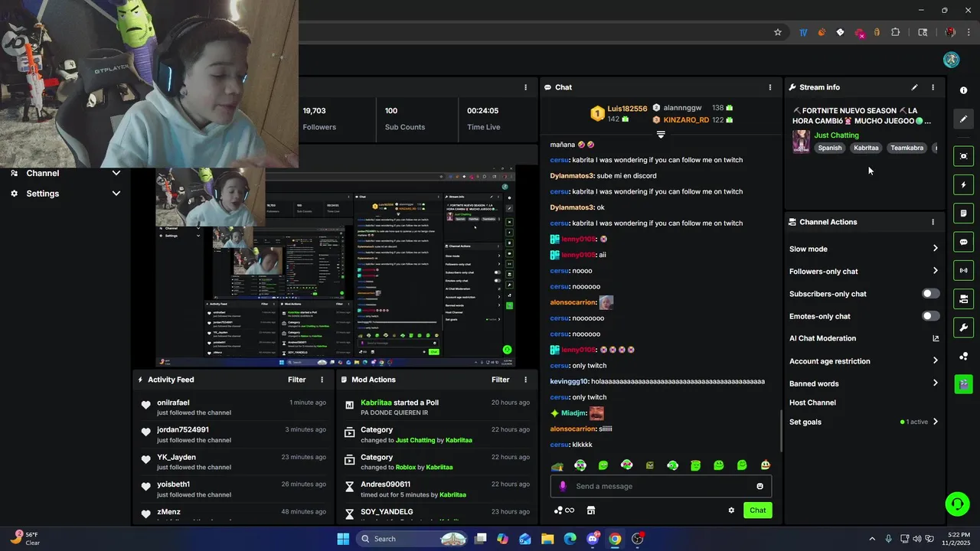Select the pencil tool in right sidebar
This screenshot has width=980, height=551.
coord(963,119)
